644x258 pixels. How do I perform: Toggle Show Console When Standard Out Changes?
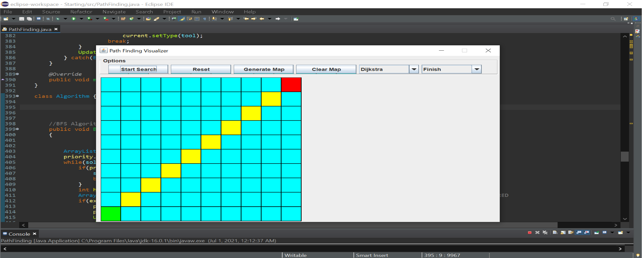click(x=578, y=233)
